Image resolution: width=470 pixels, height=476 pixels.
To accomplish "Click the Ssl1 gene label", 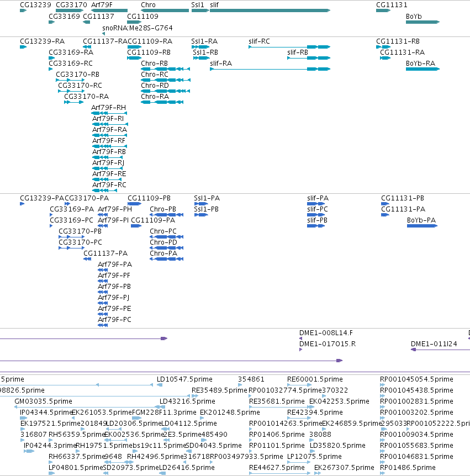I will point(198,5).
